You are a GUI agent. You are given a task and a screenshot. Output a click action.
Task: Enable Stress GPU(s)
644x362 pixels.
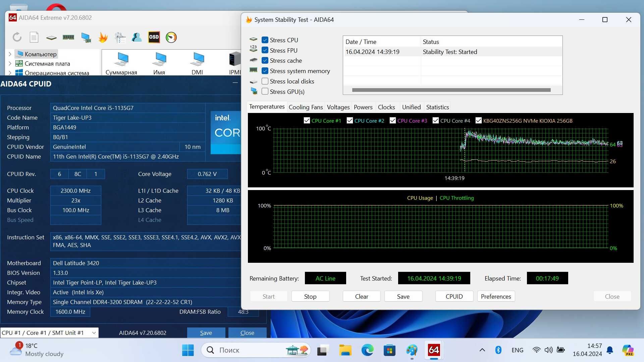point(265,92)
